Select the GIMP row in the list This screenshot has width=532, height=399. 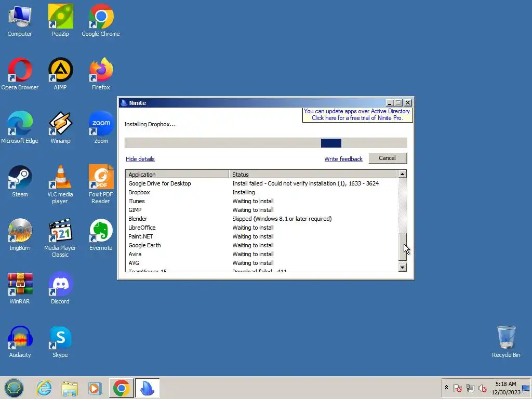261,210
